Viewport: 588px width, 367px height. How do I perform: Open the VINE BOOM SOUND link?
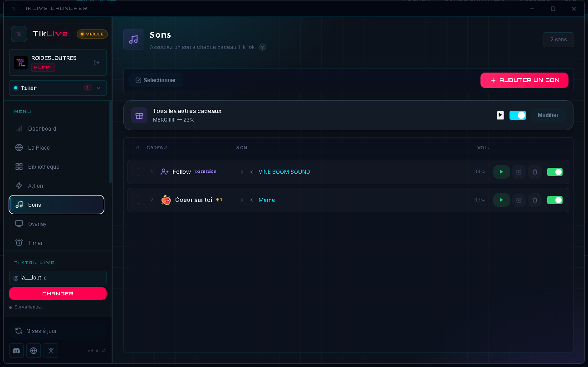tap(284, 172)
